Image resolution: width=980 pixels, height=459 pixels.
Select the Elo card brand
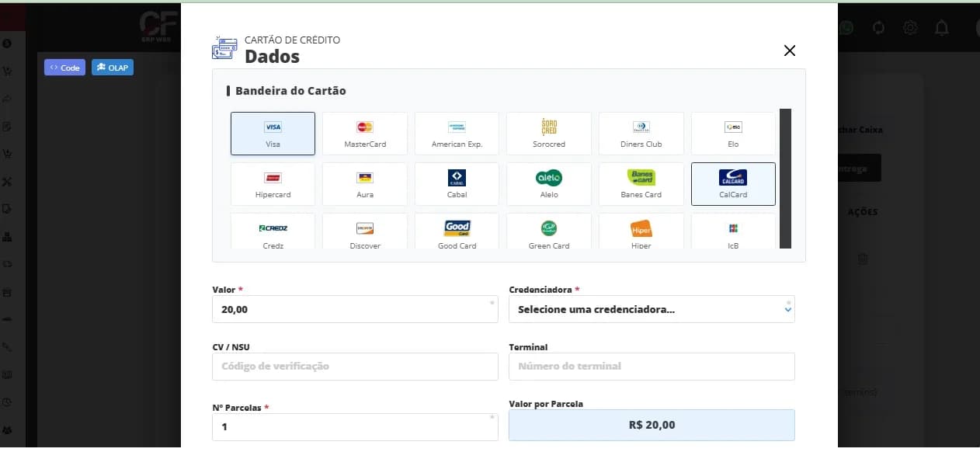pyautogui.click(x=733, y=134)
